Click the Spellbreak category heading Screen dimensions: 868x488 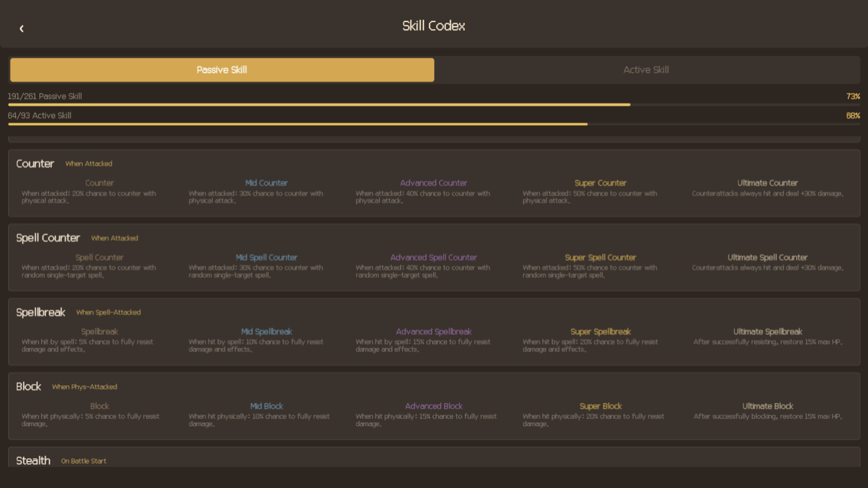coord(41,312)
